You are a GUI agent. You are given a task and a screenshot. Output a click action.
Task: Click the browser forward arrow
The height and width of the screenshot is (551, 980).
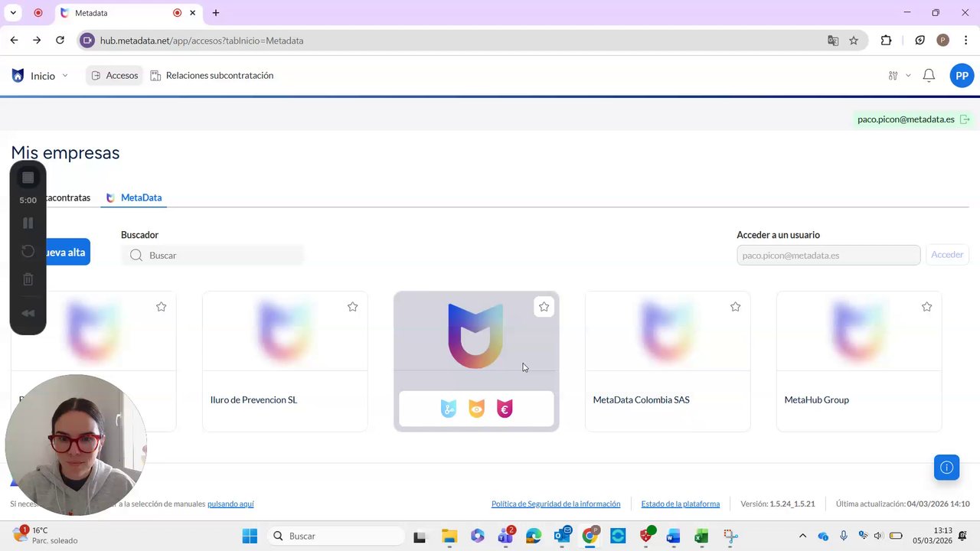tap(37, 41)
